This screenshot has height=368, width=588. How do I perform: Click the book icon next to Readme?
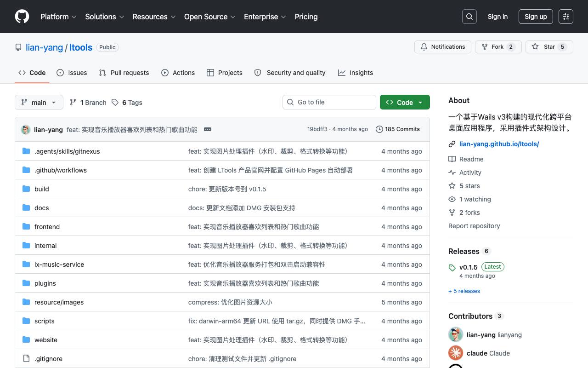coord(452,159)
